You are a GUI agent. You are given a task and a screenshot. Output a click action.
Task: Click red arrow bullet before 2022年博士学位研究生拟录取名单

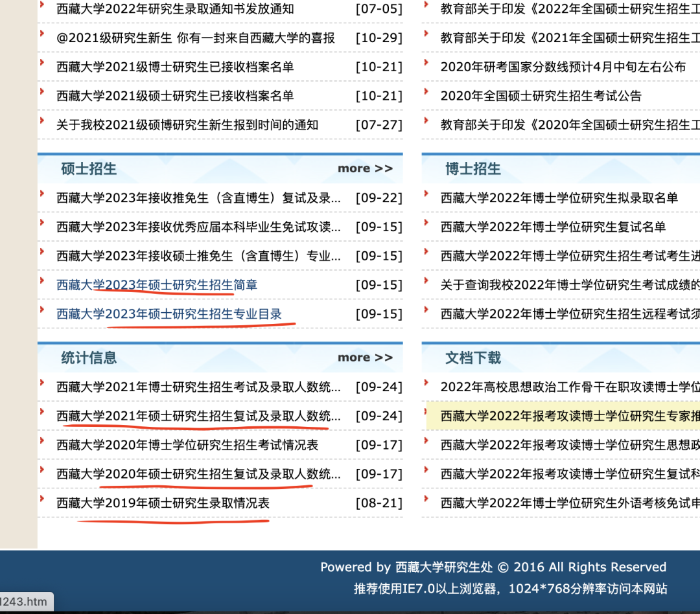[x=426, y=193]
